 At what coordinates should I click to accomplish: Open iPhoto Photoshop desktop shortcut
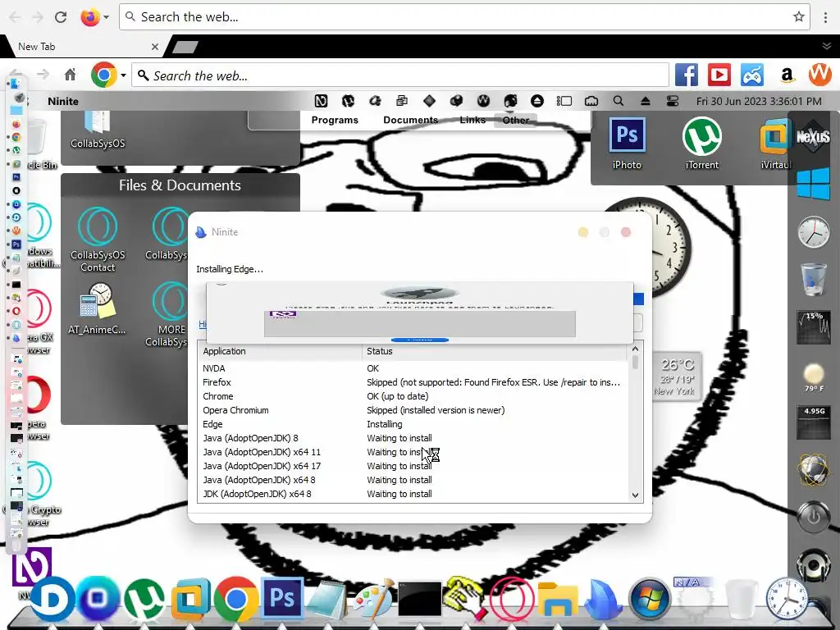pos(627,144)
